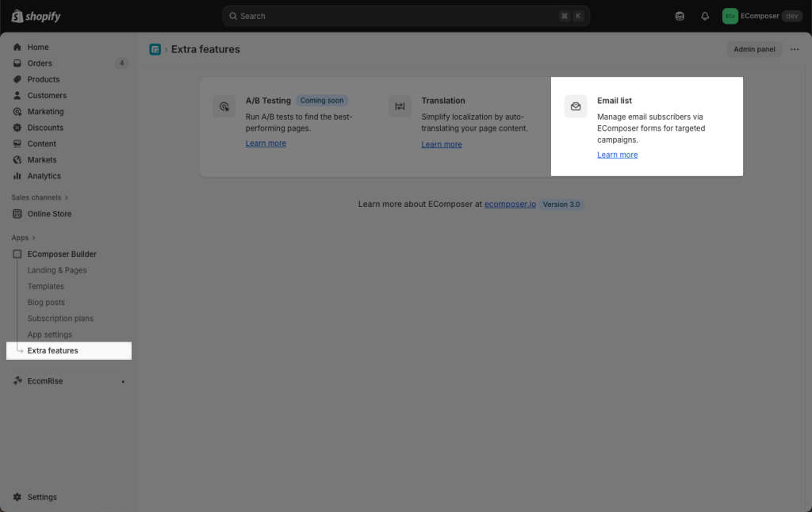The height and width of the screenshot is (512, 812).
Task: Open Settings at the bottom of the sidebar
Action: 42,497
